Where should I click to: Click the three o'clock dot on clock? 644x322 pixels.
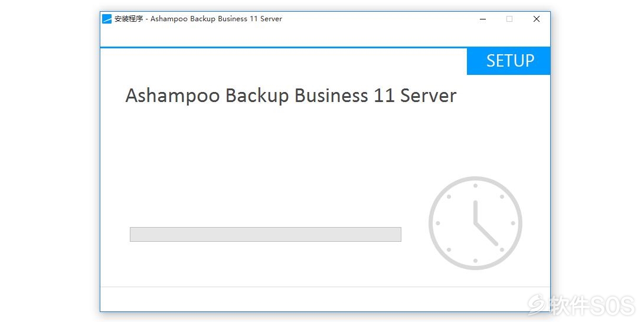512,223
